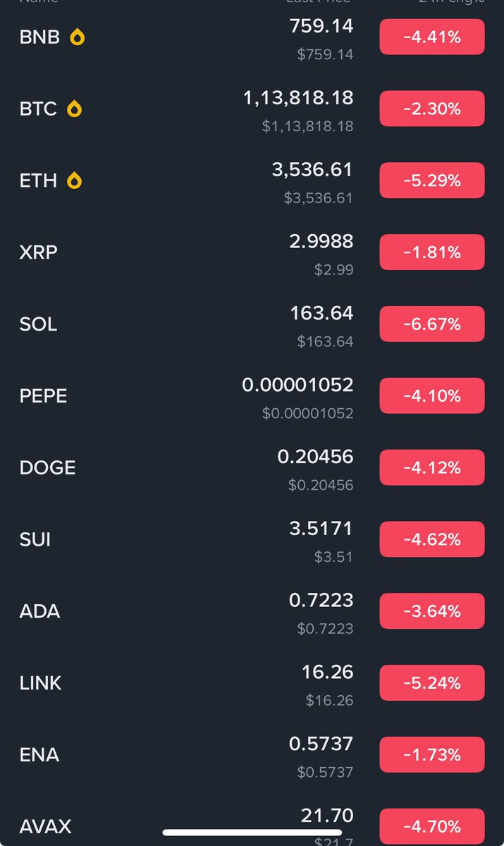
Task: Tap the BTC last price 1,13,818.18
Action: point(298,98)
